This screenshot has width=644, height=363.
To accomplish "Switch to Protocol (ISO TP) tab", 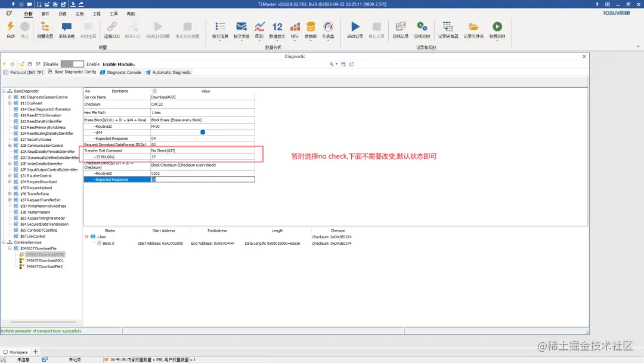I will click(23, 72).
